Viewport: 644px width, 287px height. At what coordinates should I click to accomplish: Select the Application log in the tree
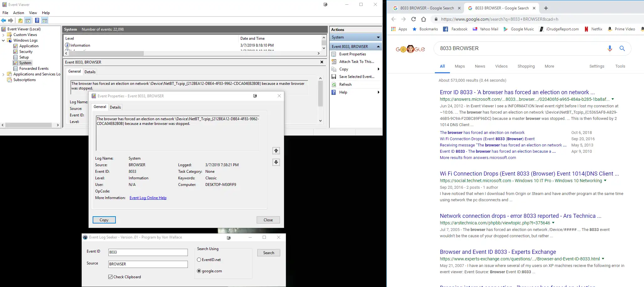point(29,46)
